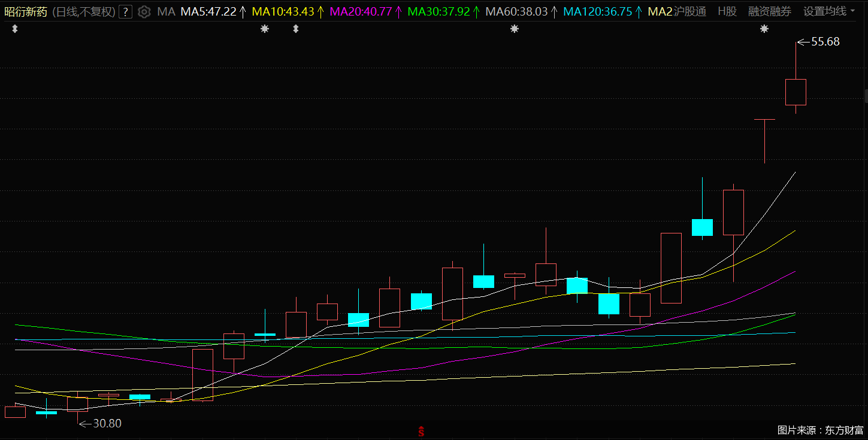
Task: Open the MA indicator type selector
Action: 166,11
